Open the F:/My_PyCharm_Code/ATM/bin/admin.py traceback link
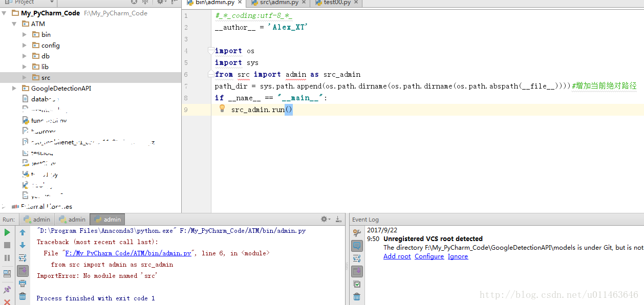The width and height of the screenshot is (644, 305). 128,253
